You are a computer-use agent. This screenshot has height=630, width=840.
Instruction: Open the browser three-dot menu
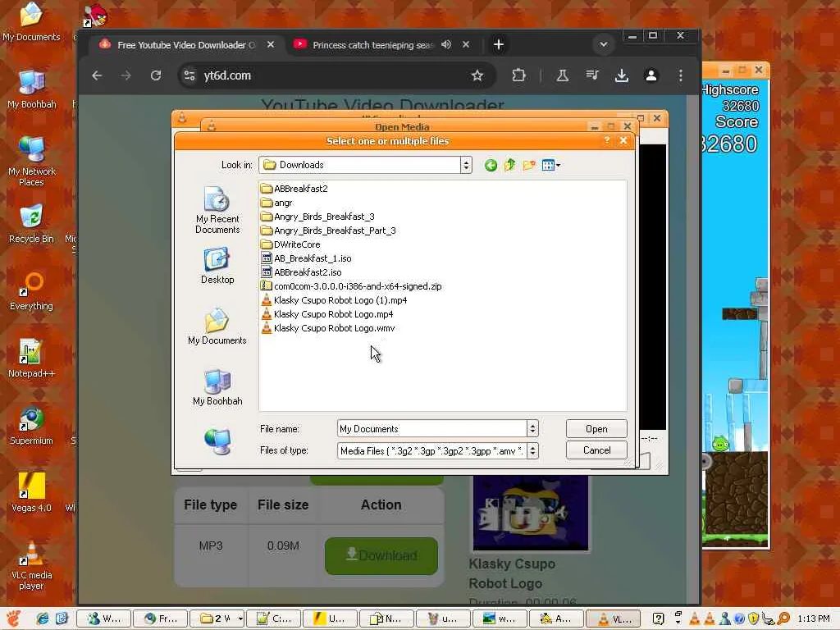click(680, 75)
